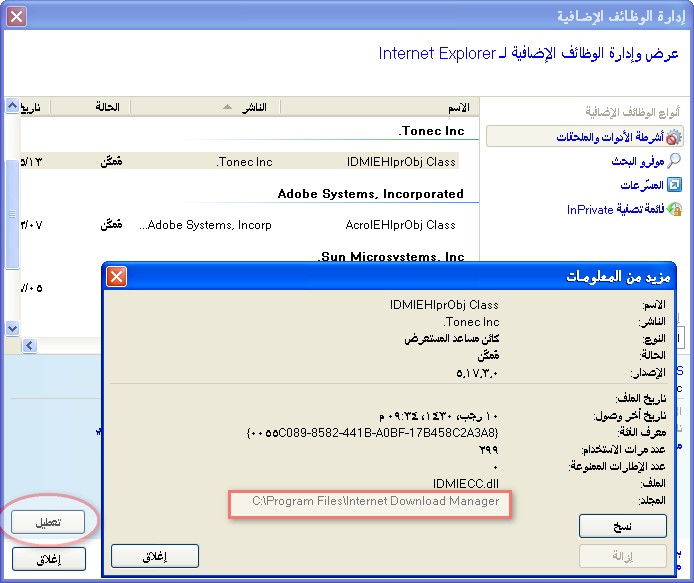Click Adobe Systems, Incorp publisher cell
Screen dimensions: 694x583
[205, 225]
